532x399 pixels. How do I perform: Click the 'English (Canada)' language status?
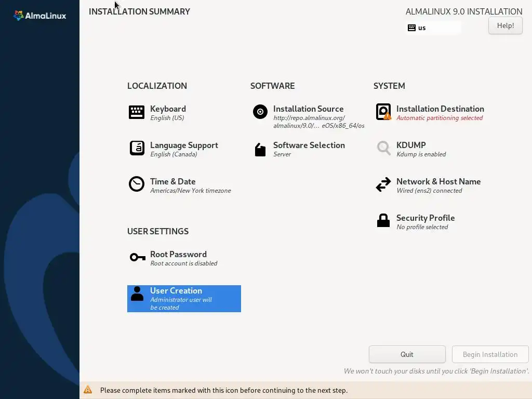click(x=174, y=154)
